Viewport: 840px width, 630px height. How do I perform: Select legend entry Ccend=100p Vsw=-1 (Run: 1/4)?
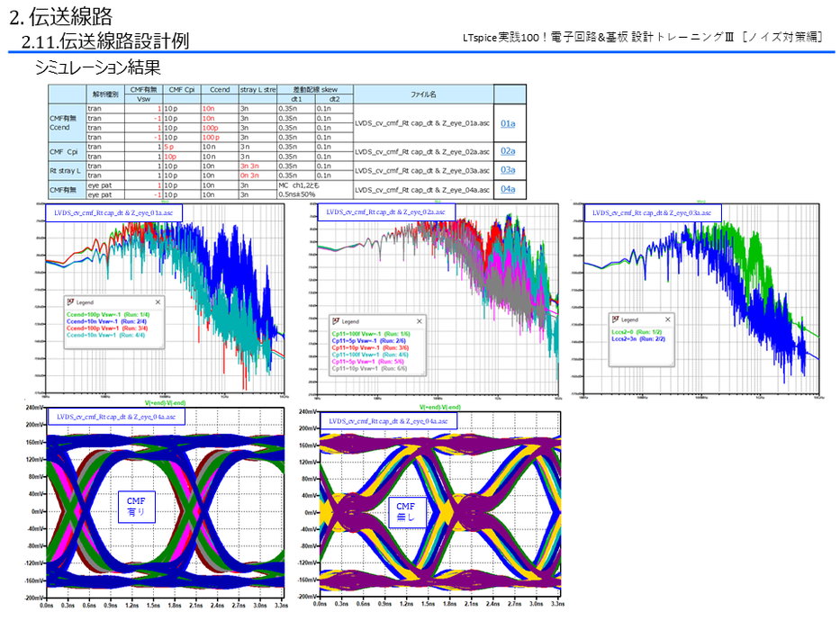click(x=108, y=314)
